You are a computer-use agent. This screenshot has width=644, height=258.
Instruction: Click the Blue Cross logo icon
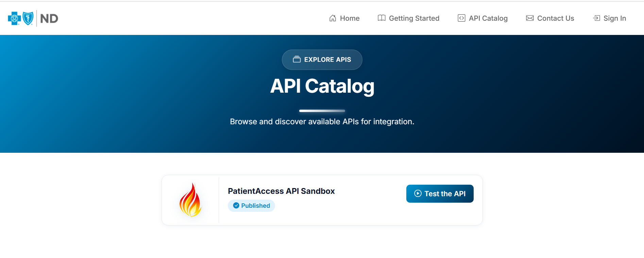(x=14, y=18)
